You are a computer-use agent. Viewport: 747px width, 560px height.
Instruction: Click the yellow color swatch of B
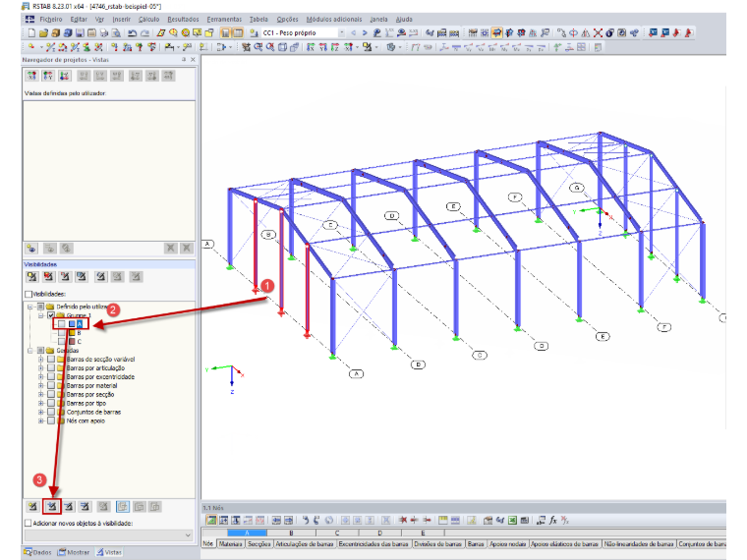[72, 333]
